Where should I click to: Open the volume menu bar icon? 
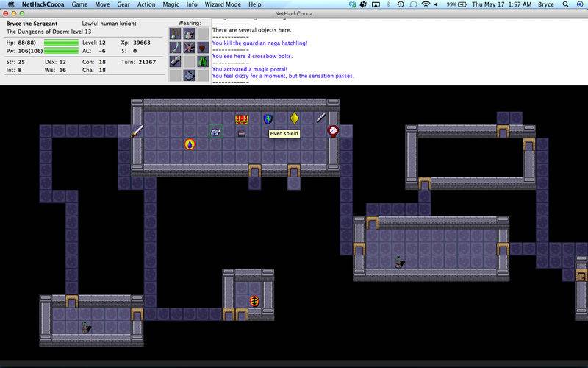click(436, 4)
